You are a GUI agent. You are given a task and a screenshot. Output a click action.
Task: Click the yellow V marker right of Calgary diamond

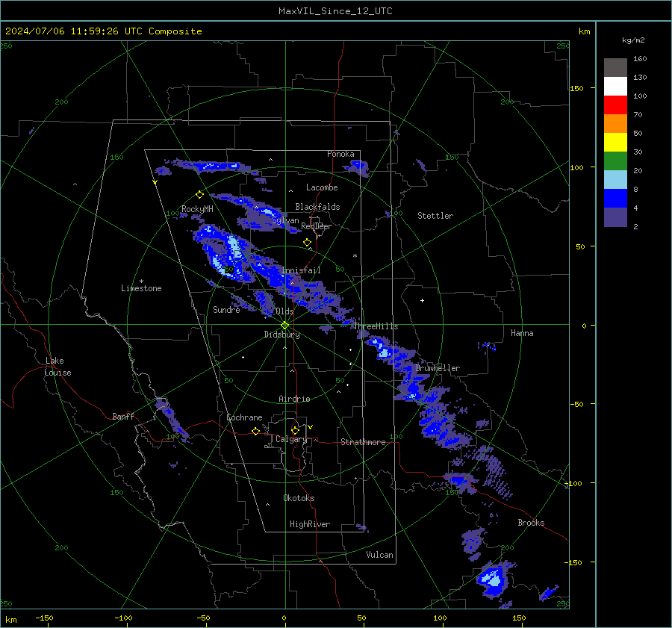point(311,427)
